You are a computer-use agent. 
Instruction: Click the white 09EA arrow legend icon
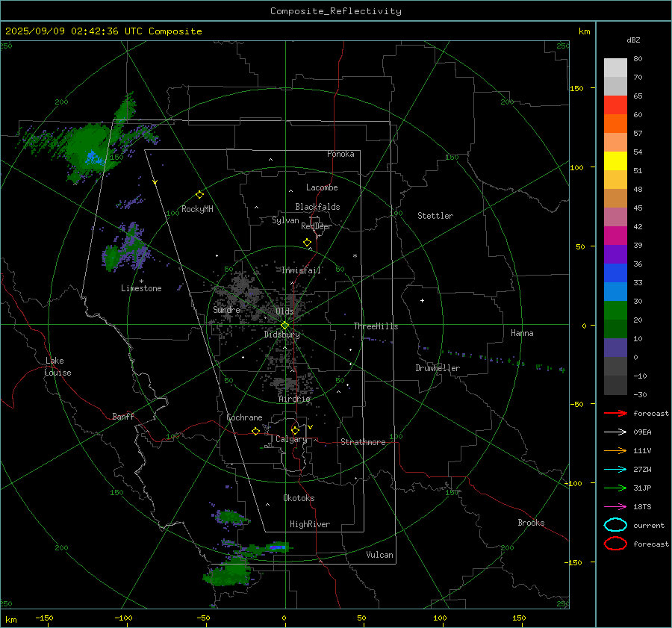(x=615, y=432)
